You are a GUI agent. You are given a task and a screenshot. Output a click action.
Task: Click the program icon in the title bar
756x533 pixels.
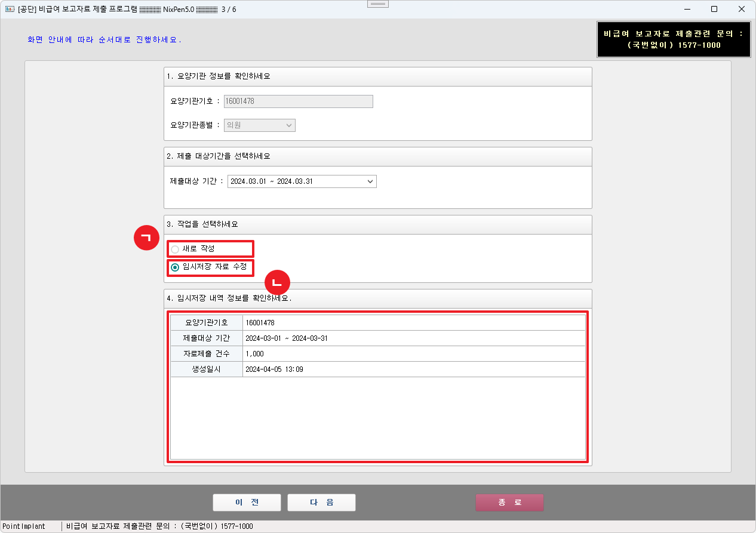(x=10, y=9)
